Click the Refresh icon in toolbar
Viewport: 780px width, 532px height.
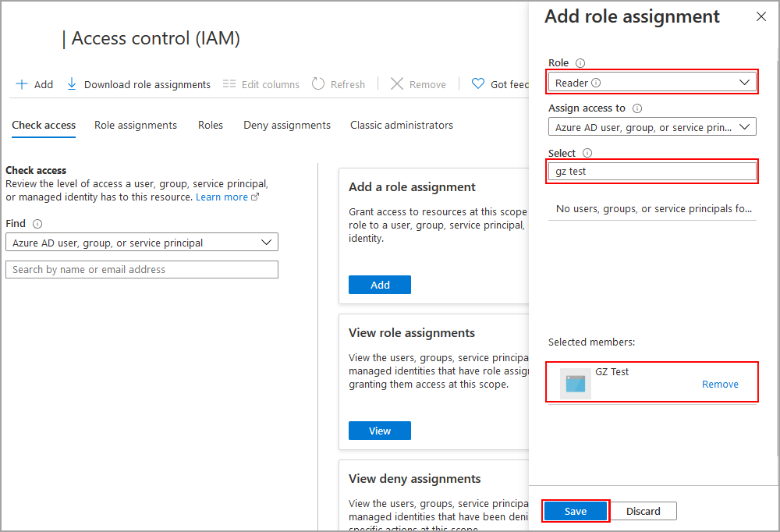coord(318,84)
